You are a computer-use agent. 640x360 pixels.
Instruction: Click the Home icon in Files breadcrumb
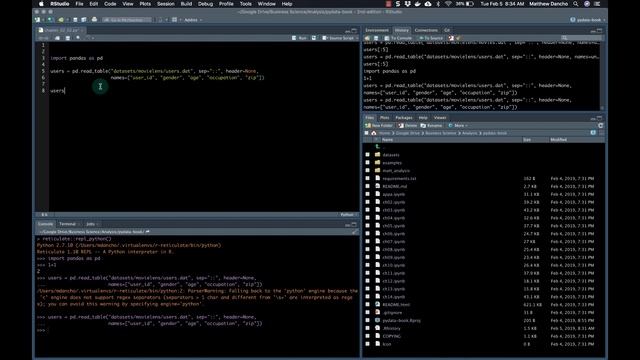pyautogui.click(x=373, y=133)
